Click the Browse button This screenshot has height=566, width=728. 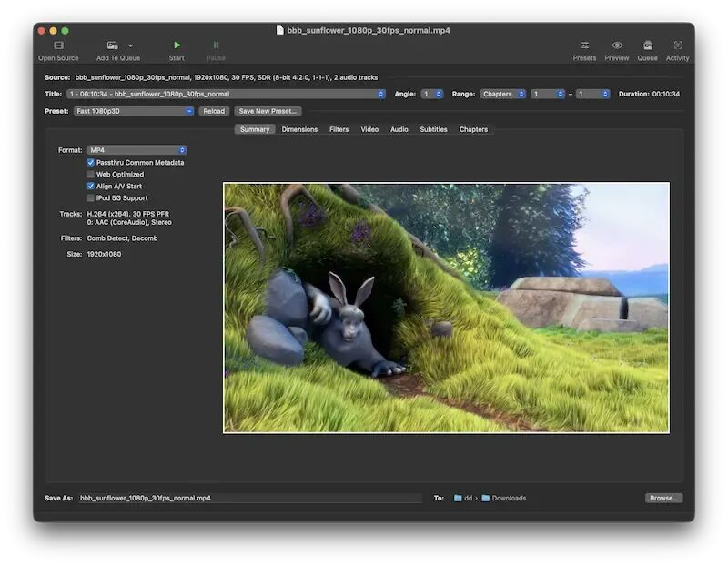(664, 499)
